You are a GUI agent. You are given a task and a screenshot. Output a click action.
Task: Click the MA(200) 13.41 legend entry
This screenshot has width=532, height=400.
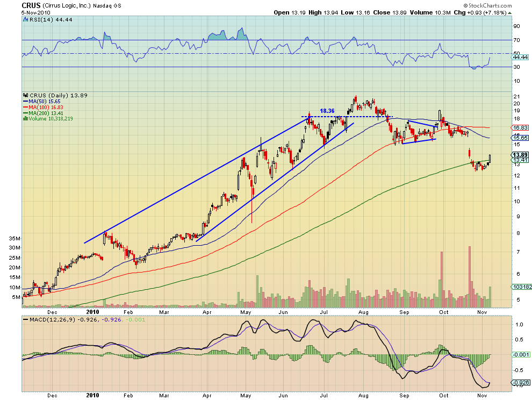tap(46, 113)
